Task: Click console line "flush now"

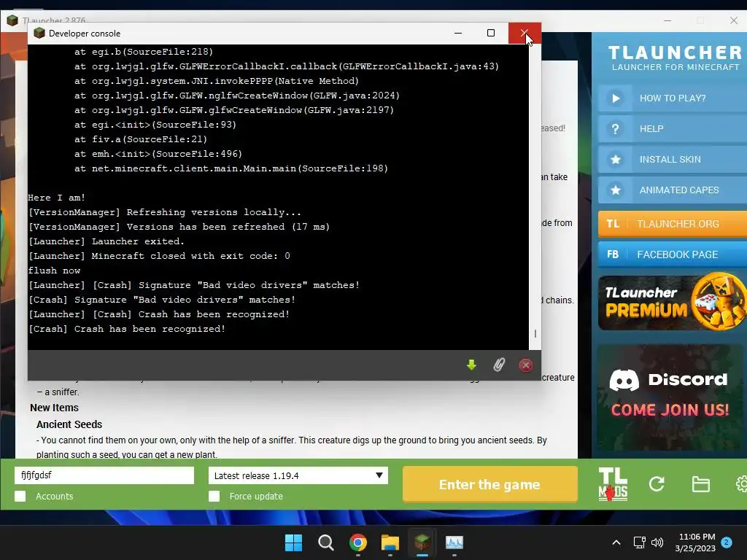Action: tap(54, 271)
